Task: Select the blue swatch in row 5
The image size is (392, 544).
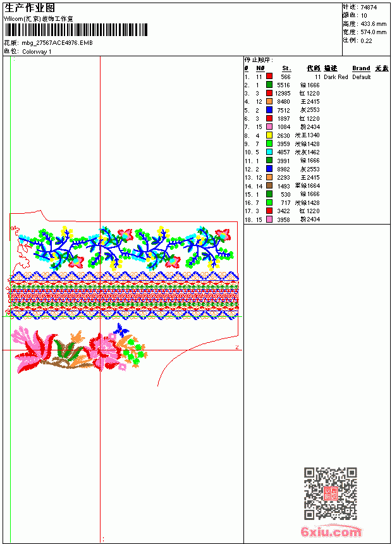Action: [x=269, y=109]
